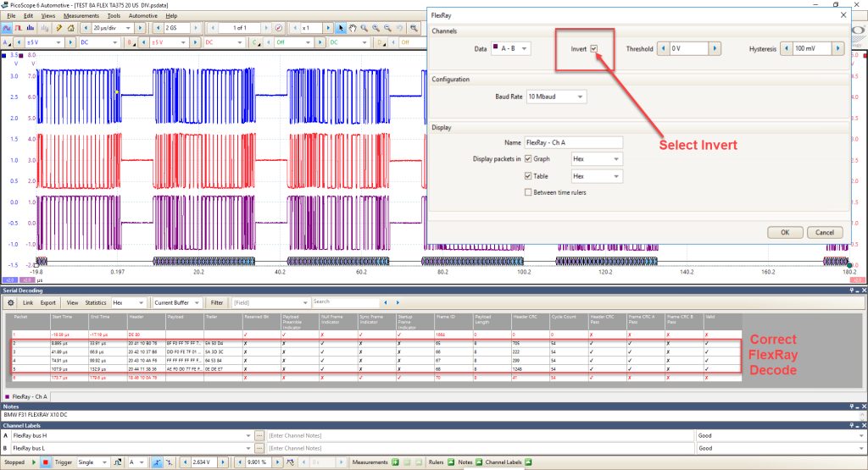The width and height of the screenshot is (868, 470).
Task: Enable Between time rulers checkbox
Action: [528, 192]
